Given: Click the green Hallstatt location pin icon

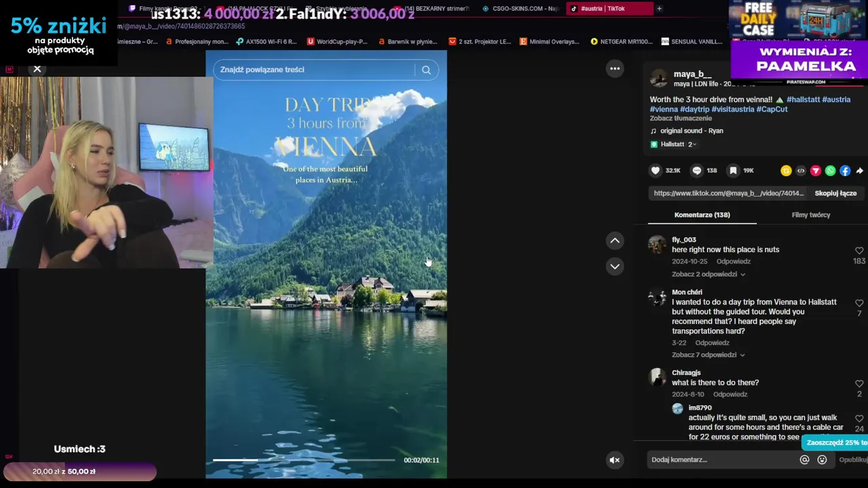Looking at the screenshot, I should tap(654, 144).
